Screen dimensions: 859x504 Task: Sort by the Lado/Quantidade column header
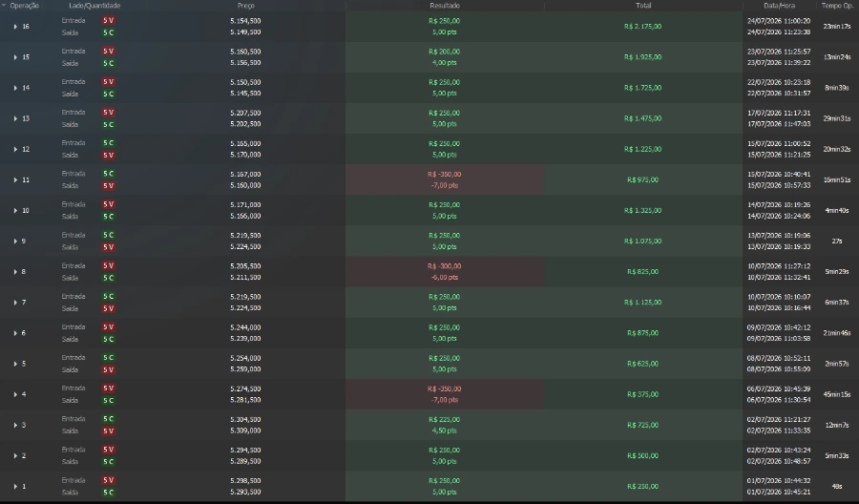94,6
